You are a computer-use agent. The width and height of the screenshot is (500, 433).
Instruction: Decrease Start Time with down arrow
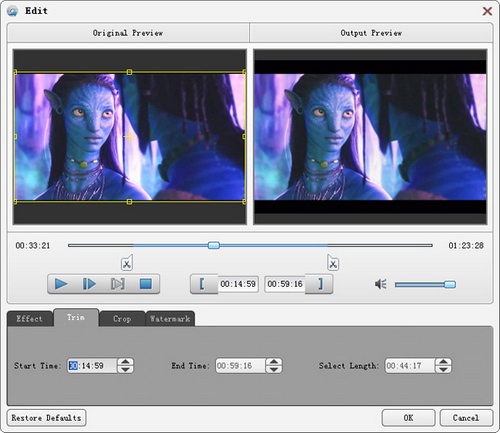[x=126, y=369]
